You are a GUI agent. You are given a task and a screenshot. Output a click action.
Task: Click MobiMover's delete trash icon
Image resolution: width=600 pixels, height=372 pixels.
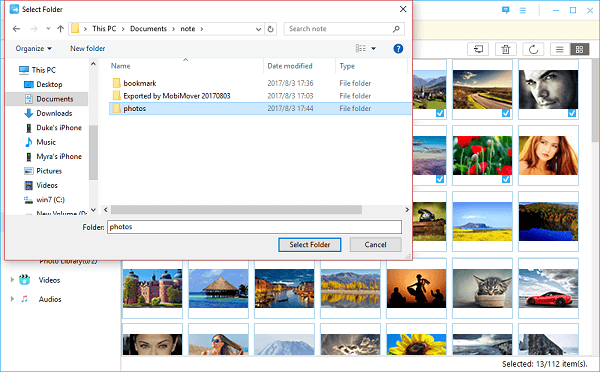506,49
